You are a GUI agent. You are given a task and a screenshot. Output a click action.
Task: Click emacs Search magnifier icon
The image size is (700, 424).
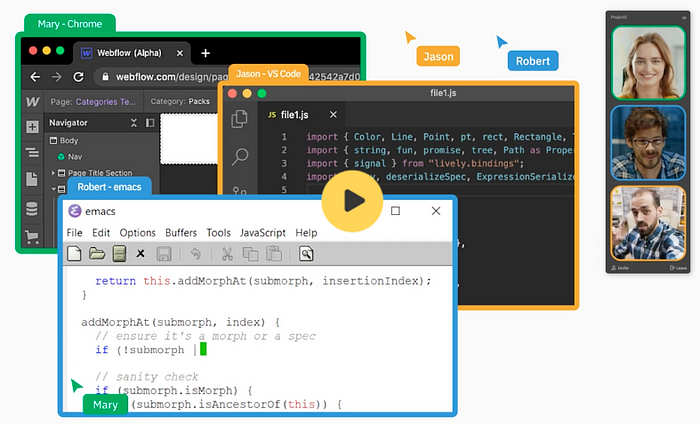tap(306, 254)
